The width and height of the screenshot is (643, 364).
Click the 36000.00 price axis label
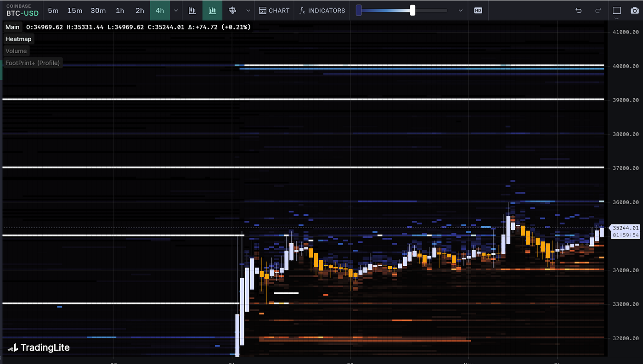626,202
